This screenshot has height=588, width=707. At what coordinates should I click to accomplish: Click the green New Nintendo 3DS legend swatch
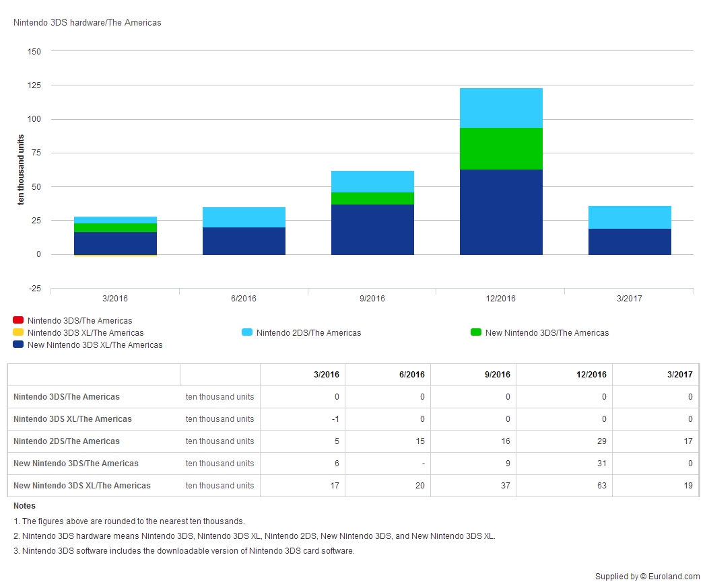click(x=475, y=332)
